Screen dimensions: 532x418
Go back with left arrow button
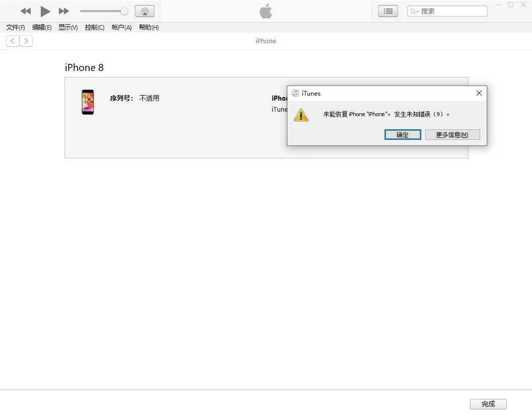[x=13, y=41]
